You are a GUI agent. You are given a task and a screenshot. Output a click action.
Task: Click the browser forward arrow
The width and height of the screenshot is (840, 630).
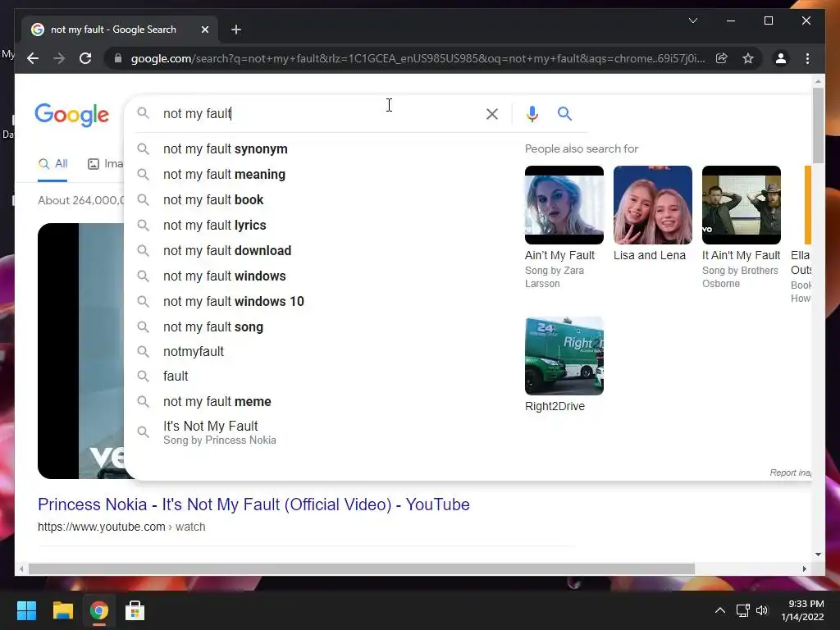[59, 58]
